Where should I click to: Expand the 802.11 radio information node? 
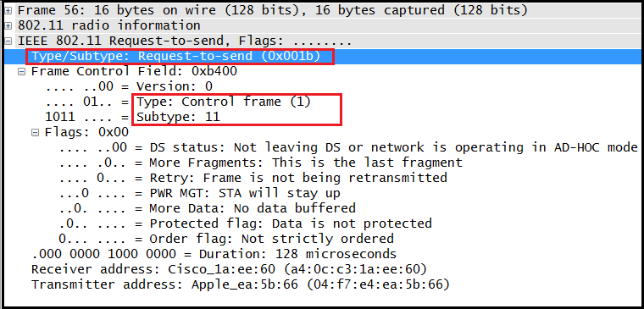8,26
